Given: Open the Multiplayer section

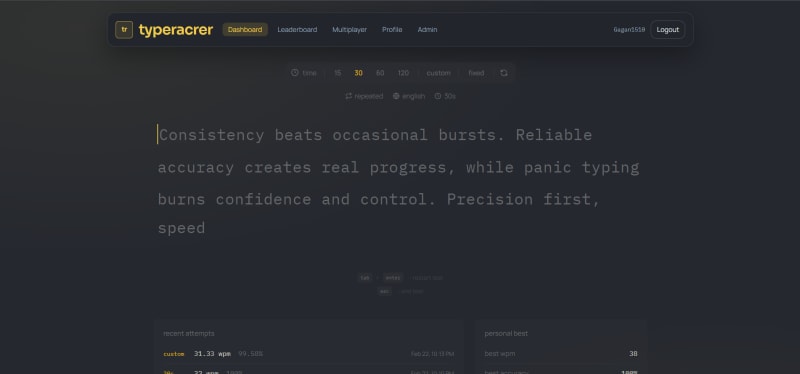Looking at the screenshot, I should click(x=349, y=30).
